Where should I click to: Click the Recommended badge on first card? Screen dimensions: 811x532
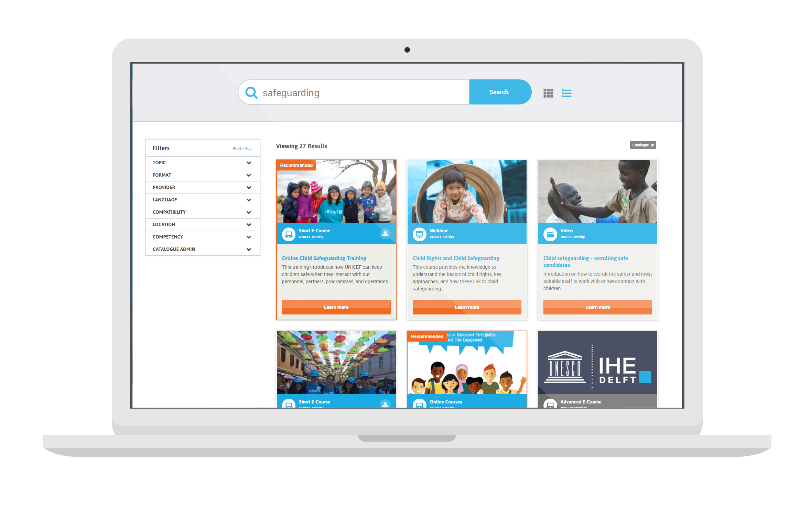tap(296, 165)
